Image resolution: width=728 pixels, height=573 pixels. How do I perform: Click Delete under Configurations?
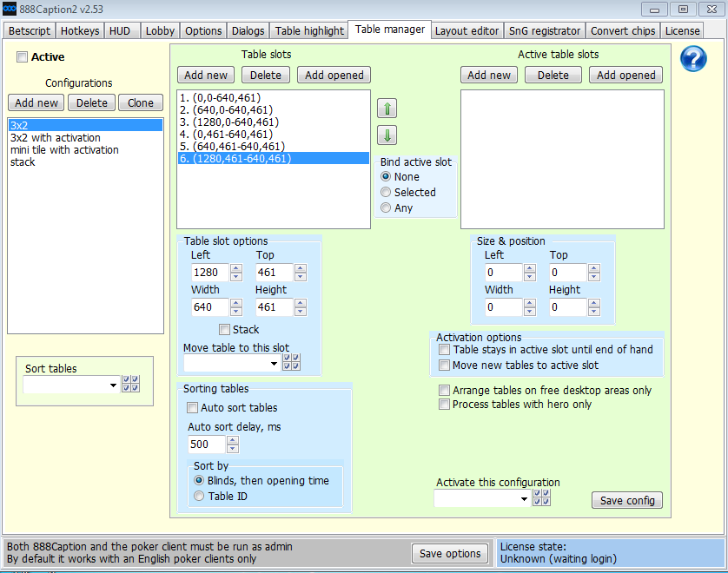coord(91,102)
